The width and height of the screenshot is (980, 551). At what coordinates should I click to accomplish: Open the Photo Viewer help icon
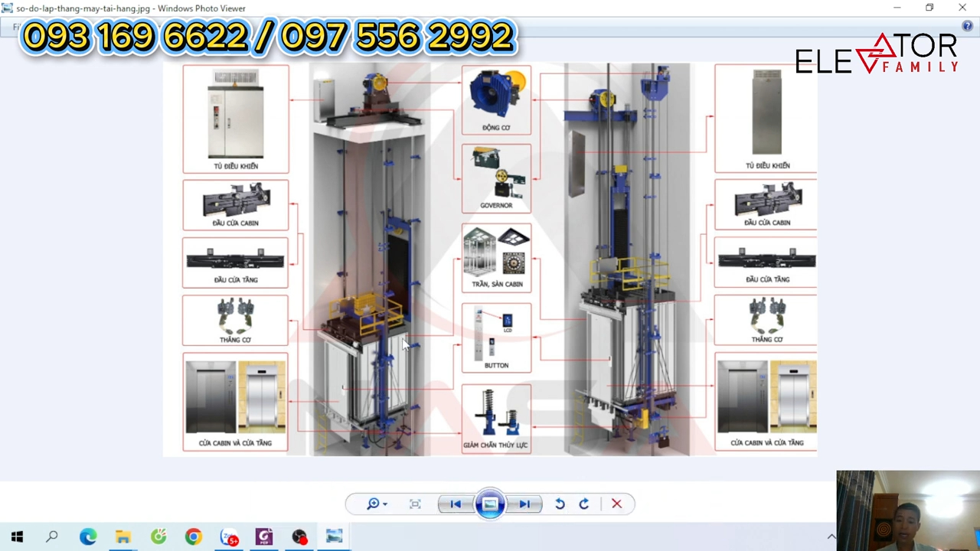(967, 27)
